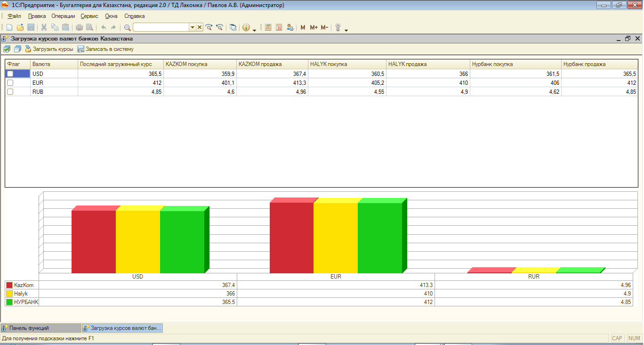Open the search field dropdown arrow
The image size is (644, 345).
(192, 27)
